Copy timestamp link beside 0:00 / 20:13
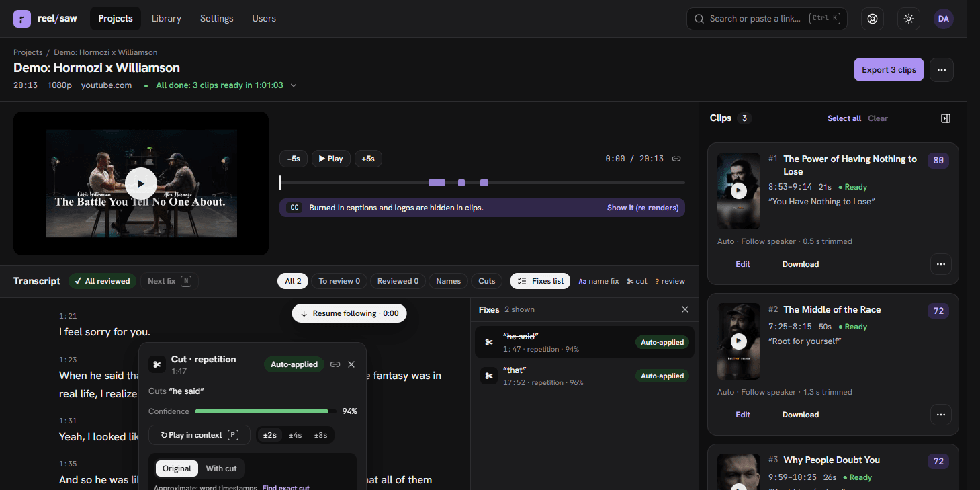Viewport: 980px width, 490px height. tap(676, 159)
